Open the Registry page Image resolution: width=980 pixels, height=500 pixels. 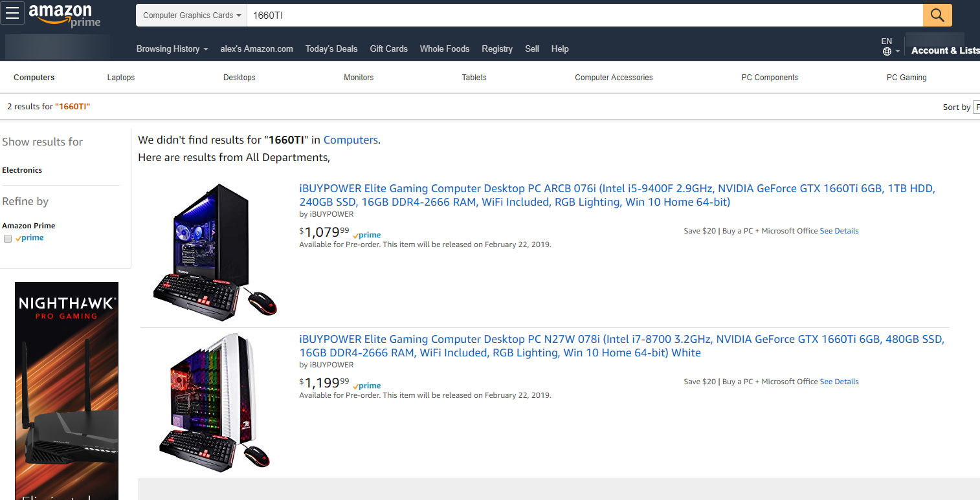coord(497,49)
